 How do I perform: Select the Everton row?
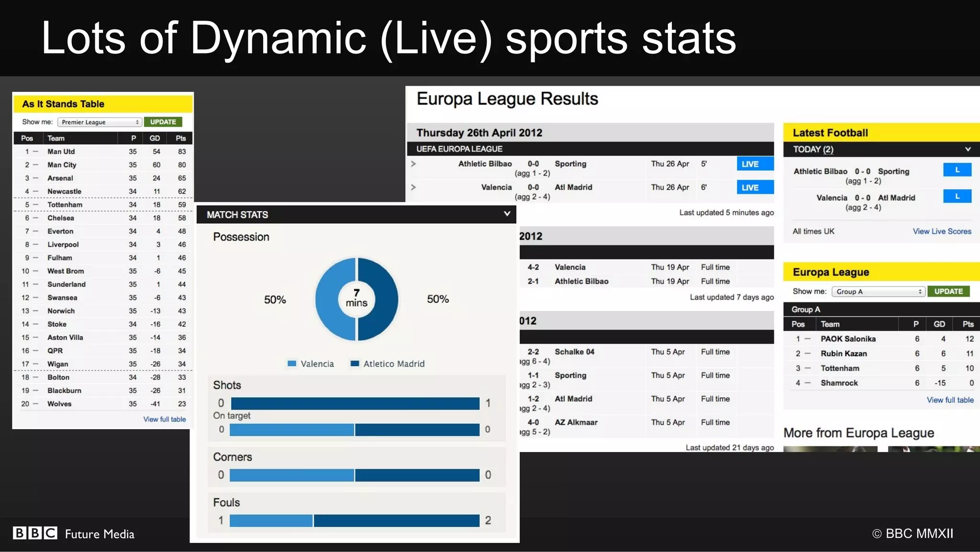(x=103, y=231)
